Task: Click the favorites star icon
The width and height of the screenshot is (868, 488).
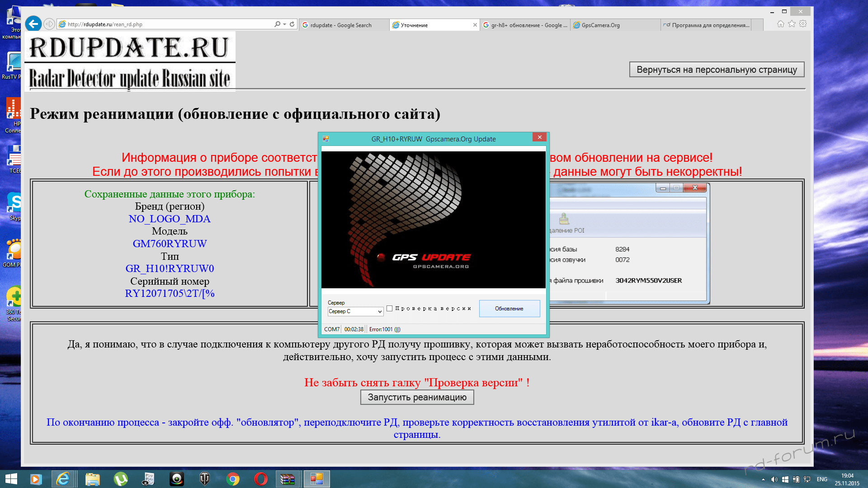Action: (x=792, y=24)
